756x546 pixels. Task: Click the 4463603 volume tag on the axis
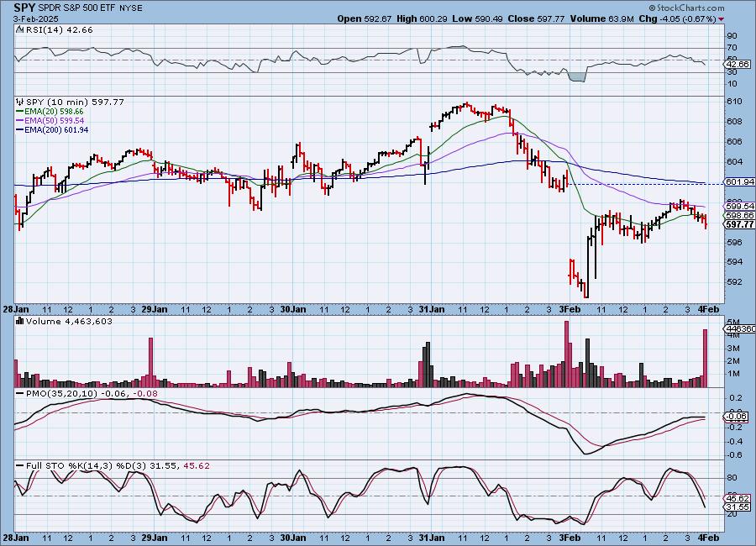[x=740, y=328]
